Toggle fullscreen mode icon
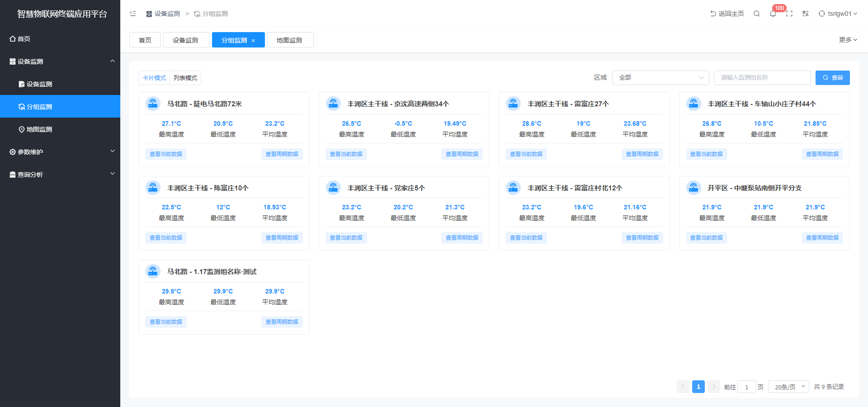868x407 pixels. (789, 14)
